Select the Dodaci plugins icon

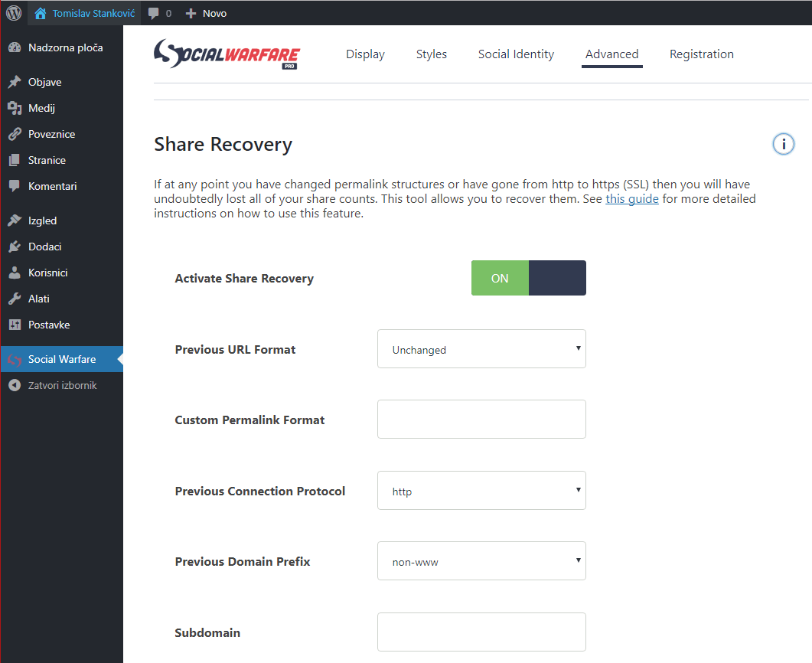pyautogui.click(x=15, y=247)
